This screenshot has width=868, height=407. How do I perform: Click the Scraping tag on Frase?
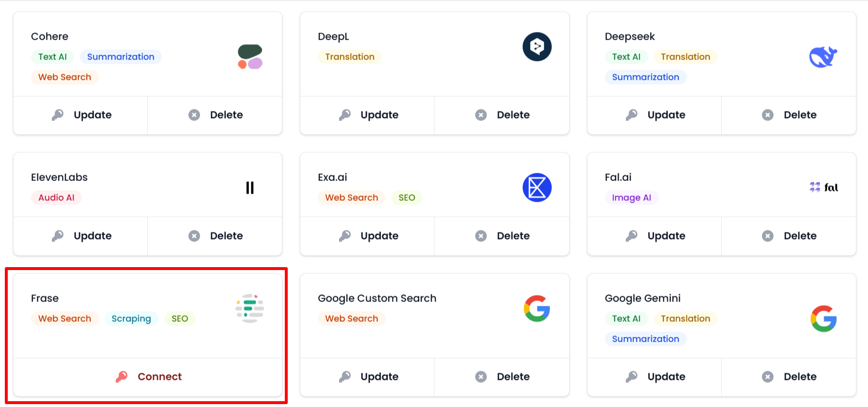pyautogui.click(x=131, y=318)
